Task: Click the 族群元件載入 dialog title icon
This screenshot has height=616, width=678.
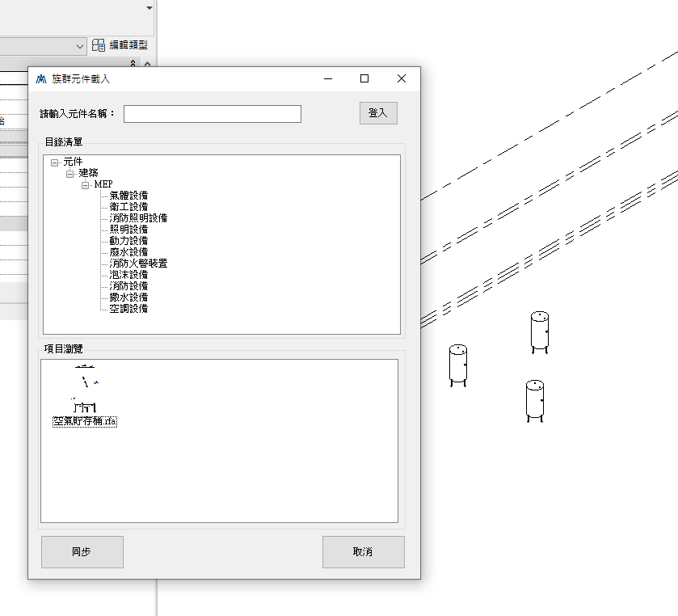Action: click(41, 78)
